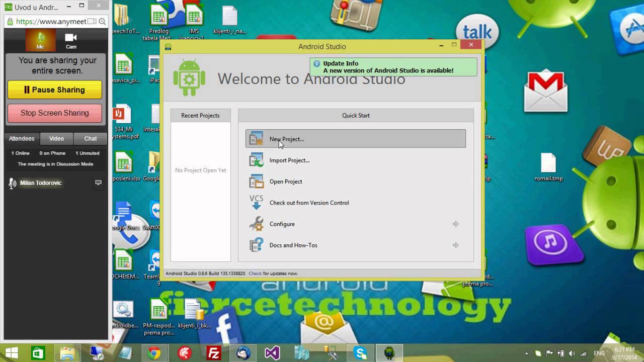Click the Update Info blue info icon
Image resolution: width=644 pixels, height=362 pixels.
point(316,64)
